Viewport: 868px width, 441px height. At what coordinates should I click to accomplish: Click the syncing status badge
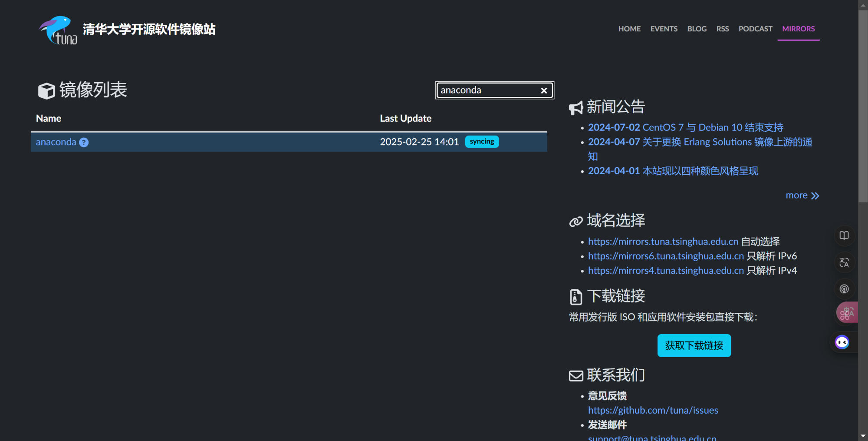click(x=482, y=142)
